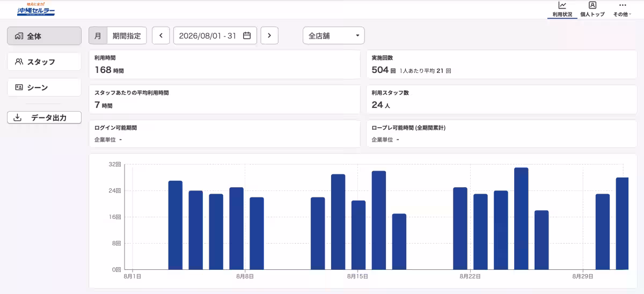Click 利用スタッフ数 24 人 card
644x294 pixels.
[x=502, y=99]
